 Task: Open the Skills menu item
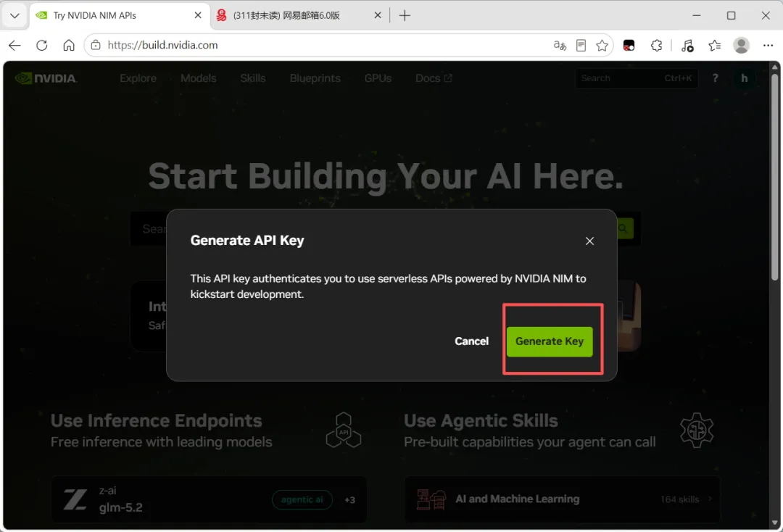coord(253,78)
